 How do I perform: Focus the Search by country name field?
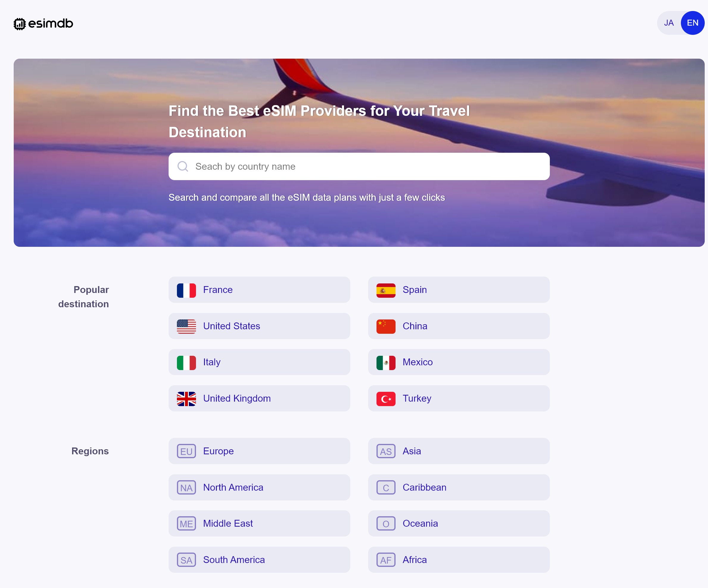pos(359,166)
